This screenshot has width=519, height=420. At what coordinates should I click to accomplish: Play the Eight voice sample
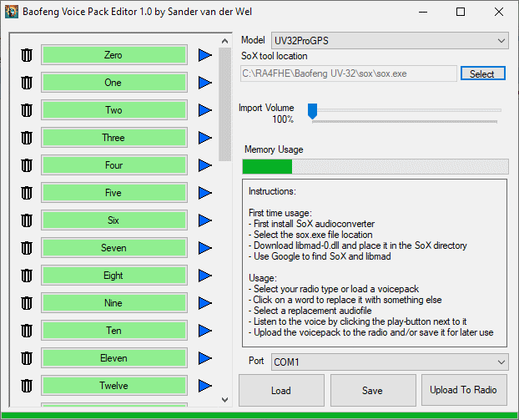205,276
